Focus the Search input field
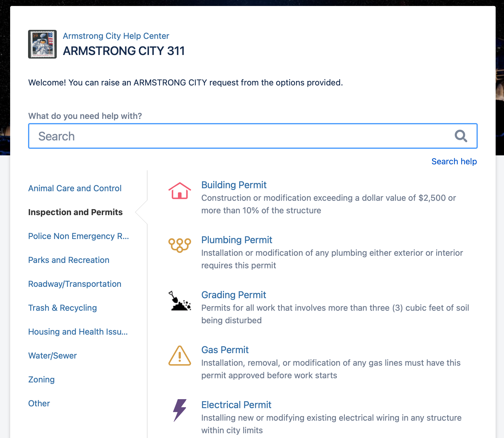504x438 pixels. point(239,136)
